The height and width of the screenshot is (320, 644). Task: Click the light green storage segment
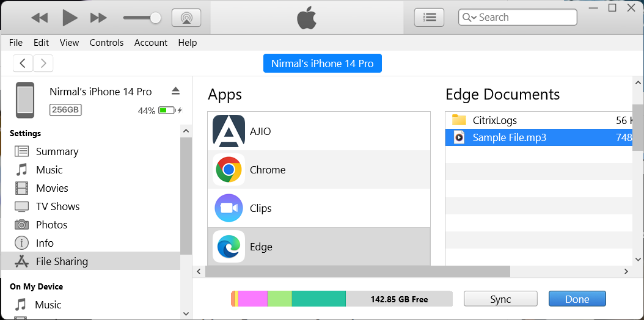(280, 299)
